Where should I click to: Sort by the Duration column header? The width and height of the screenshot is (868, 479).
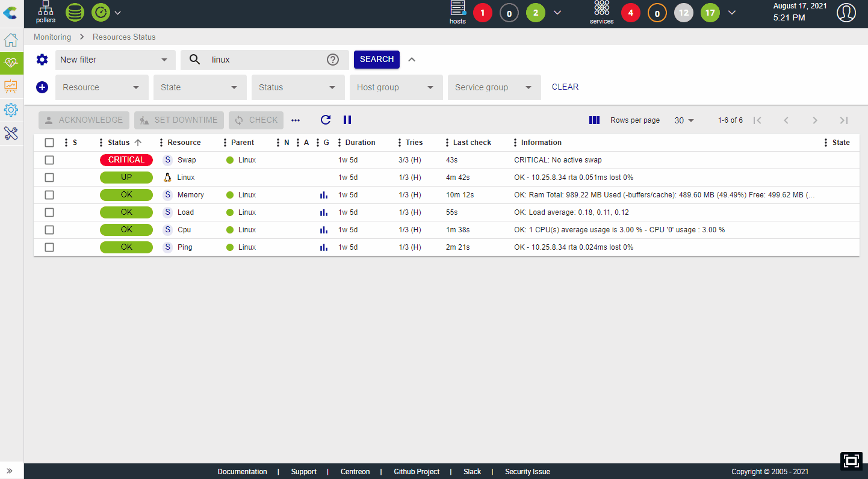[361, 143]
